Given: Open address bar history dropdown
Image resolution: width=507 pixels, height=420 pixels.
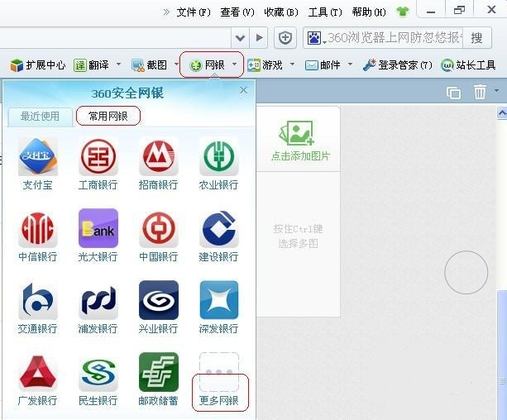Looking at the screenshot, I should click(x=240, y=38).
